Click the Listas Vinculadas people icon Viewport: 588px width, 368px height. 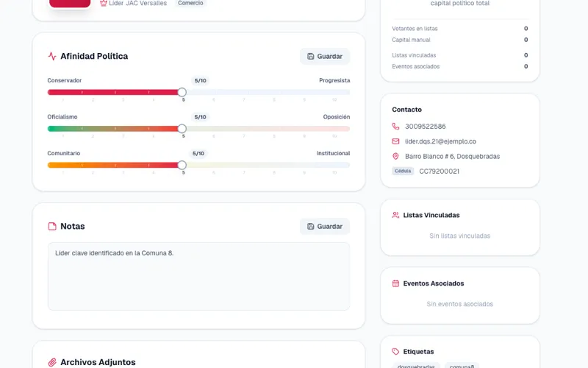(x=395, y=215)
